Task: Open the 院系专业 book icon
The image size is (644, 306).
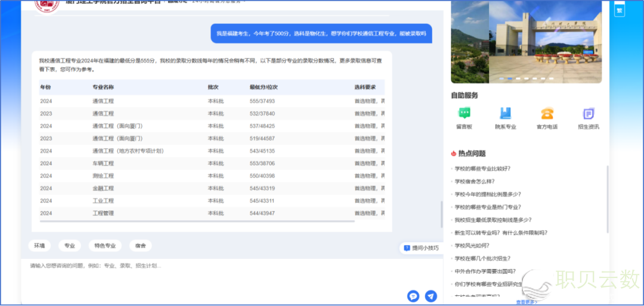Action: [505, 113]
